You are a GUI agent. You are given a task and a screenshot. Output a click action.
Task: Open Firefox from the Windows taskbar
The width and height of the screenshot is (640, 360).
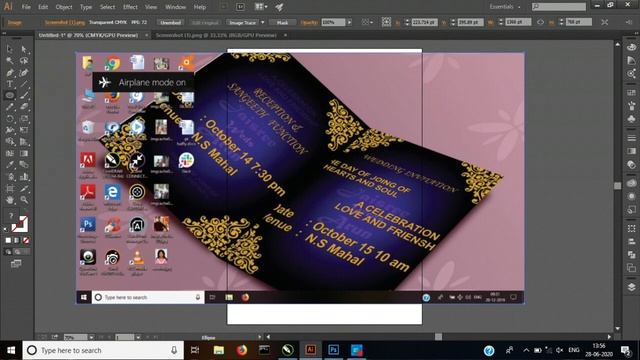[242, 350]
